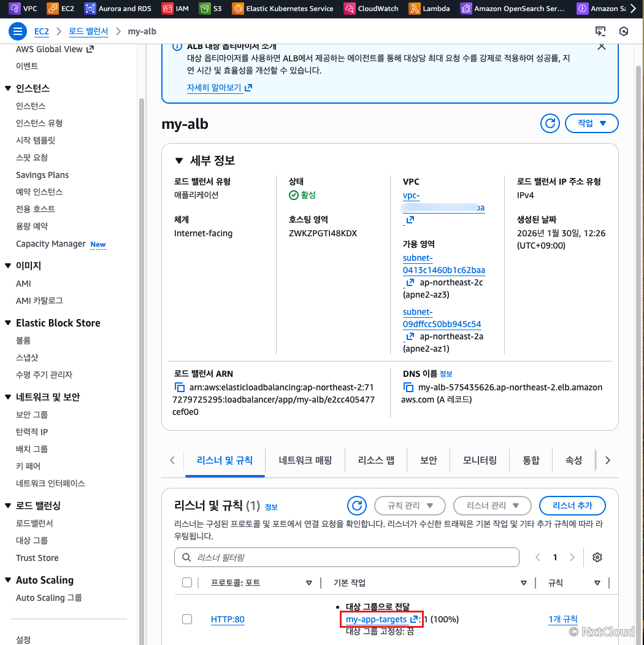
Task: Collapse the 로드 밸런싱 sidebar section
Action: point(8,506)
